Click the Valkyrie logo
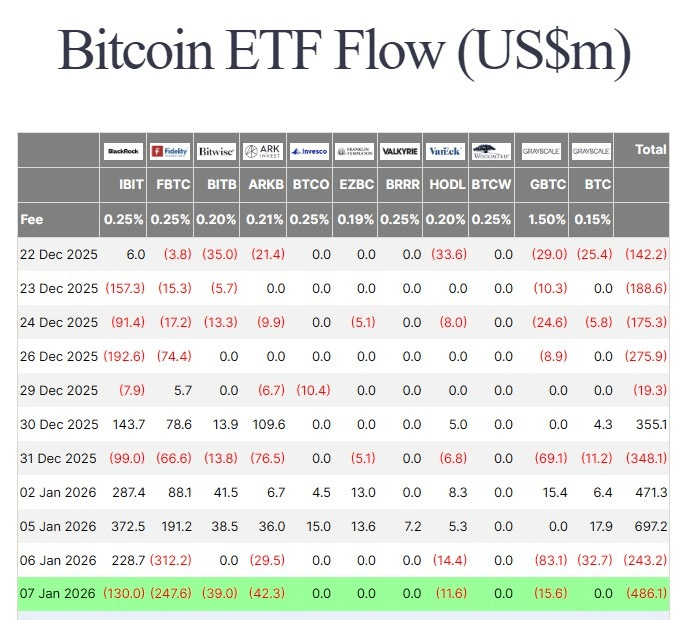This screenshot has width=687, height=620. coord(400,151)
